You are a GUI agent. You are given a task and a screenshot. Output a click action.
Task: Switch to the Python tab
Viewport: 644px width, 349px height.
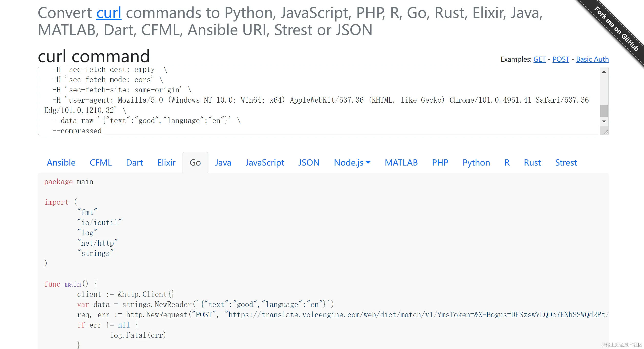(476, 163)
